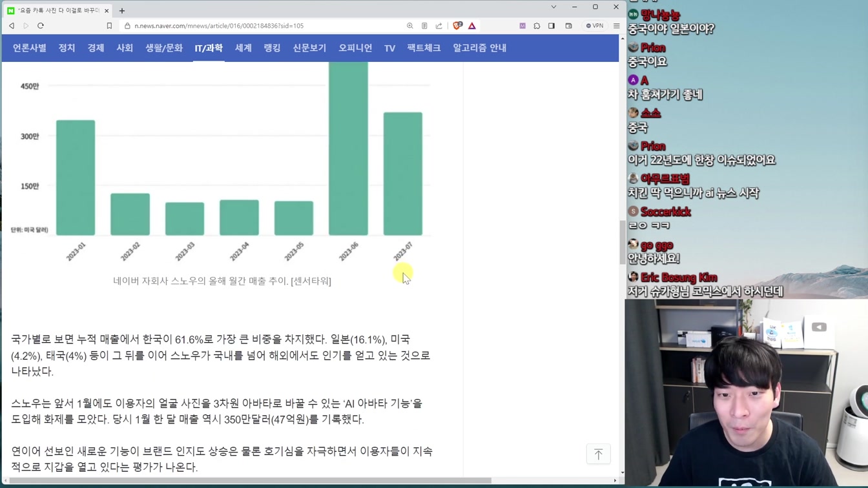The image size is (868, 488).
Task: Open the 오피니언 section
Action: tap(355, 48)
